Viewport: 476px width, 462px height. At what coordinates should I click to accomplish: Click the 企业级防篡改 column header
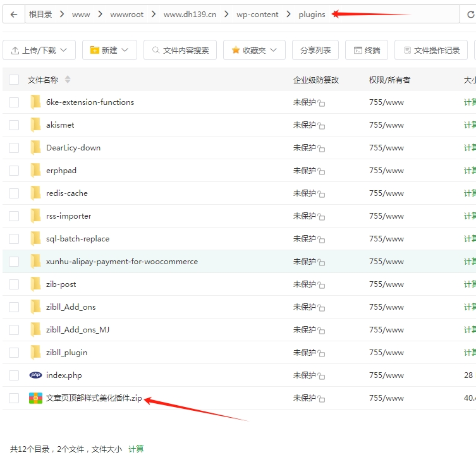pos(315,80)
